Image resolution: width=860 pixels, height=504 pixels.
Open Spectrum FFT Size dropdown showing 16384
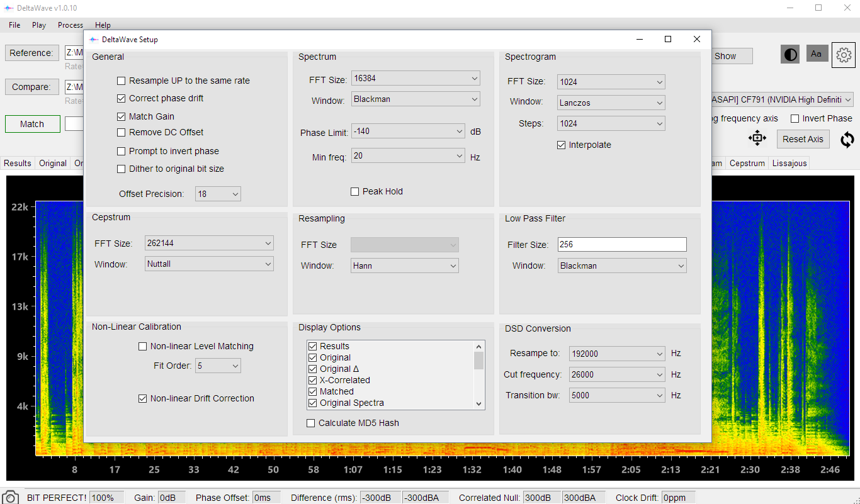[x=416, y=79]
